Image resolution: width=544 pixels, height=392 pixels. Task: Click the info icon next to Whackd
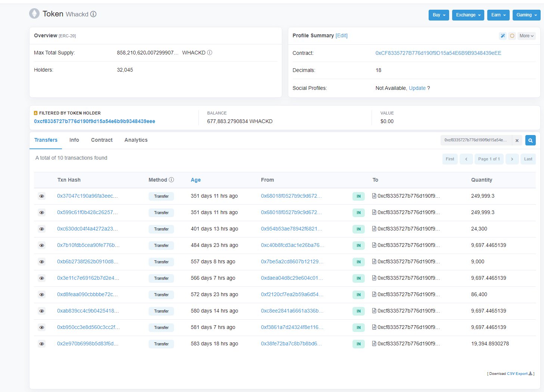click(93, 14)
